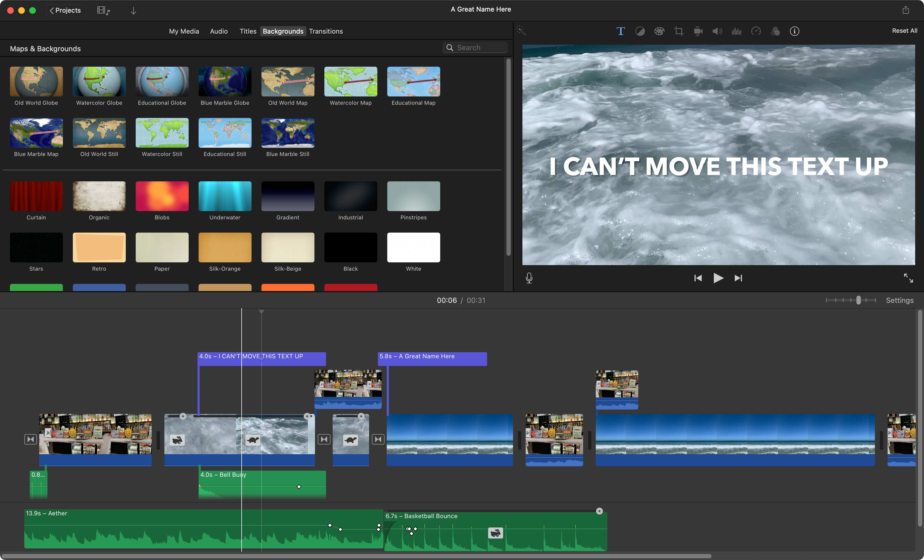Select the Retro background
Image resolution: width=924 pixels, height=560 pixels.
tap(99, 247)
